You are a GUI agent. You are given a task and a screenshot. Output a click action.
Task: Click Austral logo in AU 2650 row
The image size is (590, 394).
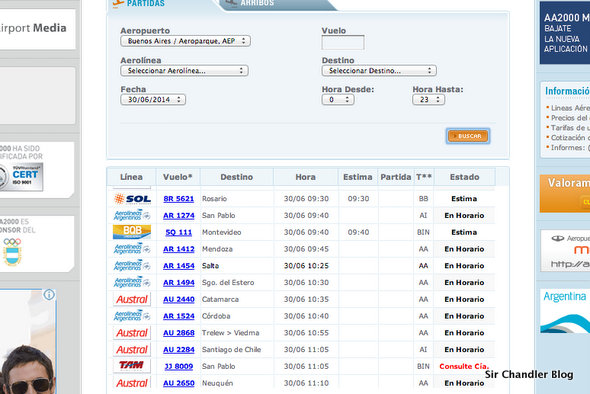[x=132, y=383]
